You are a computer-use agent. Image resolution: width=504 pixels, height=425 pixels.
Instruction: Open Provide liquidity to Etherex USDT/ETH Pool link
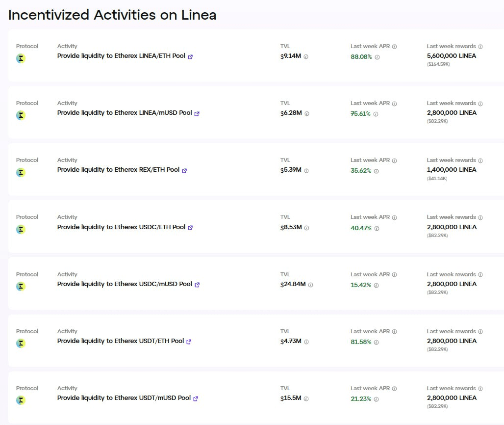pyautogui.click(x=121, y=341)
